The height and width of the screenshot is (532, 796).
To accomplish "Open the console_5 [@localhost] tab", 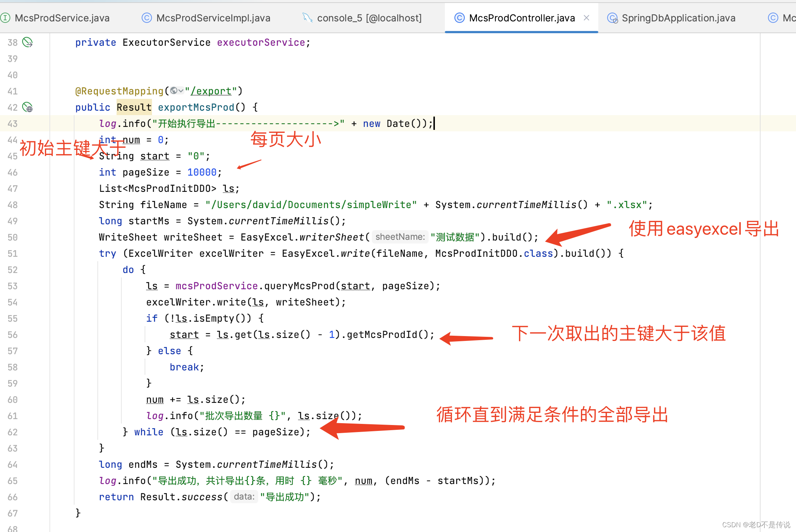I will coord(369,18).
